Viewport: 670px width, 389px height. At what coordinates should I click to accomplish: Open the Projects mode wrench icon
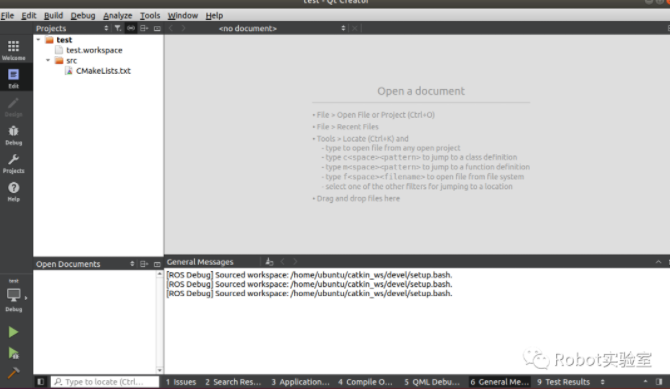[14, 163]
